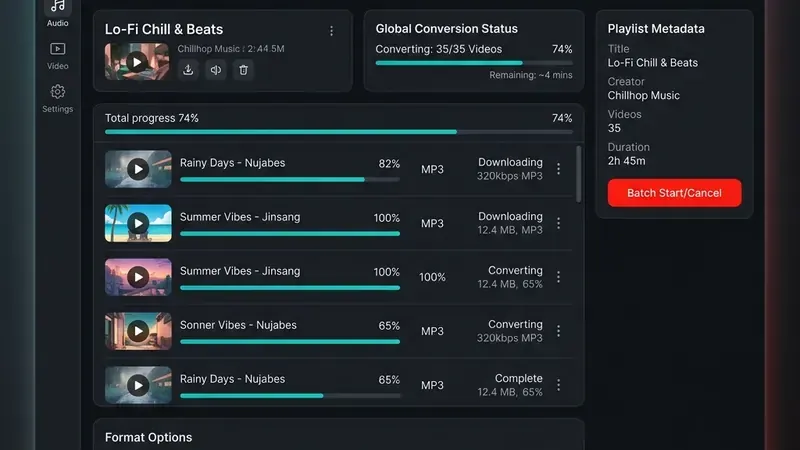Click the Total progress bar
This screenshot has width=800, height=450.
coord(339,132)
